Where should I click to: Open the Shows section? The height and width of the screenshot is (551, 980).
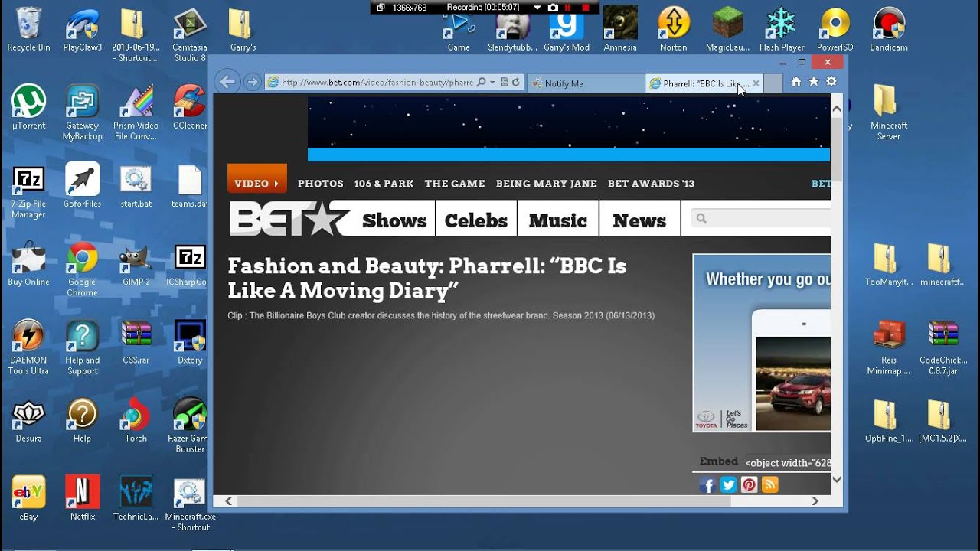pos(394,220)
